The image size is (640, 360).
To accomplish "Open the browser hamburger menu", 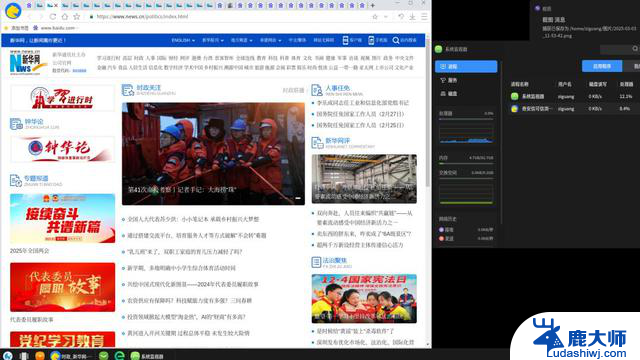I will point(424,17).
